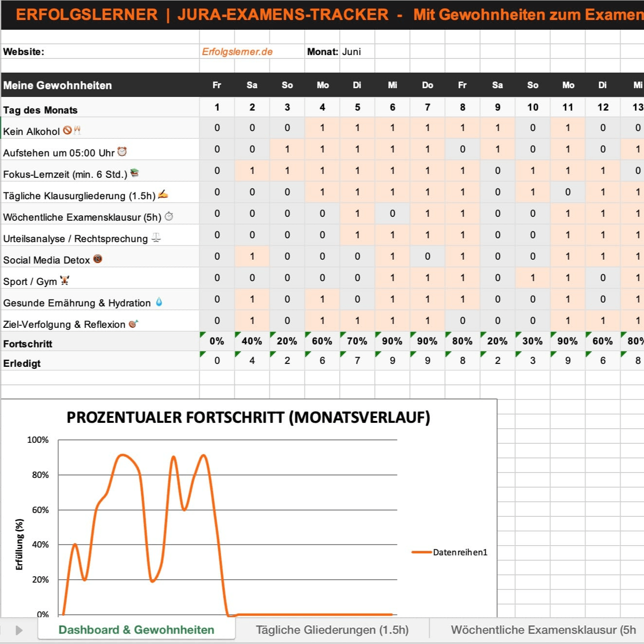Open the Wöchentliche Examensklausur sheet tab

[x=543, y=629]
